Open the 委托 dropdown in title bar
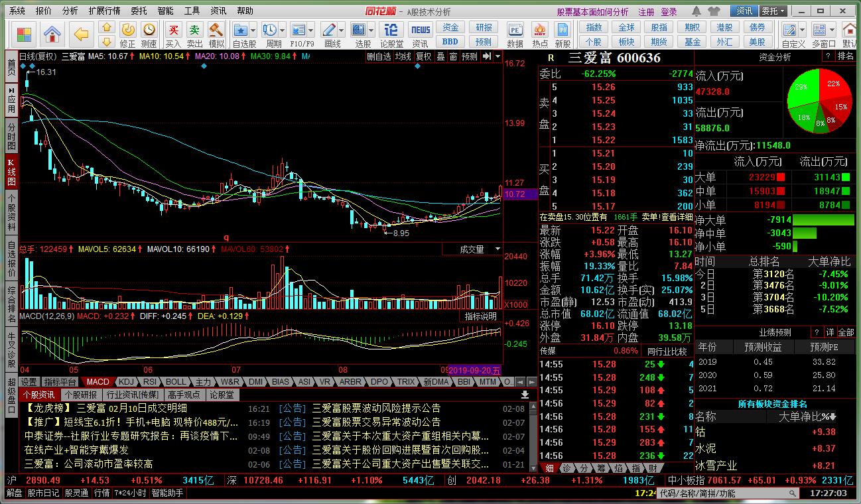 [x=773, y=11]
